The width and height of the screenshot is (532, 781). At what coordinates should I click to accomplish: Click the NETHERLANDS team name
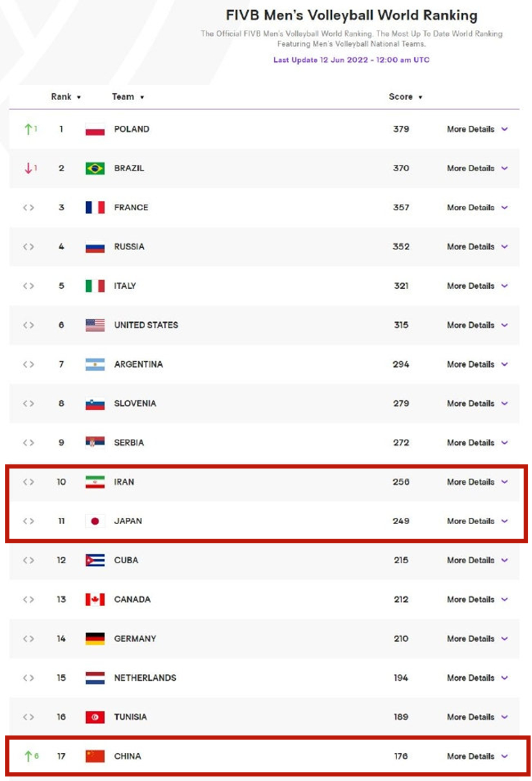[145, 678]
